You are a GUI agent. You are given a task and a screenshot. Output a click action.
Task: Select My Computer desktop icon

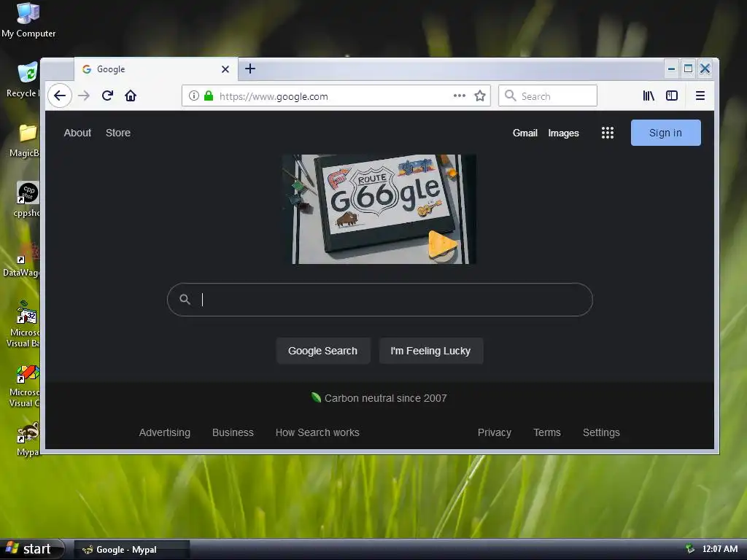tap(28, 20)
